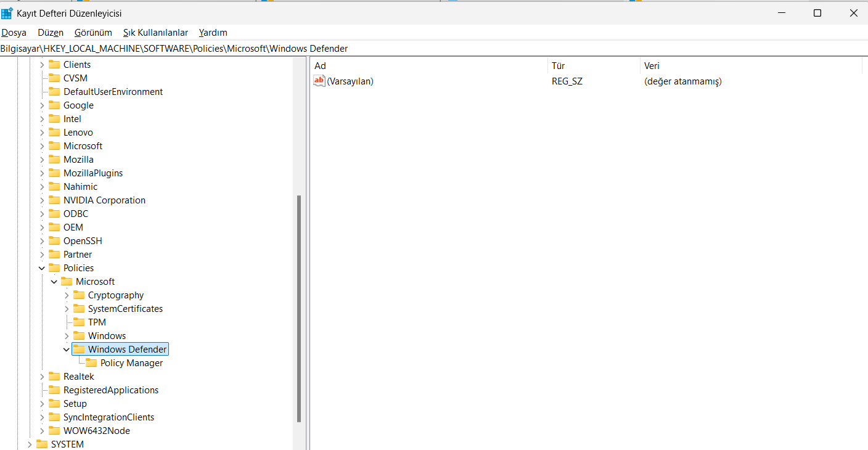Click the Nahimic folder icon
Screen dimensions: 868x450
(54, 187)
